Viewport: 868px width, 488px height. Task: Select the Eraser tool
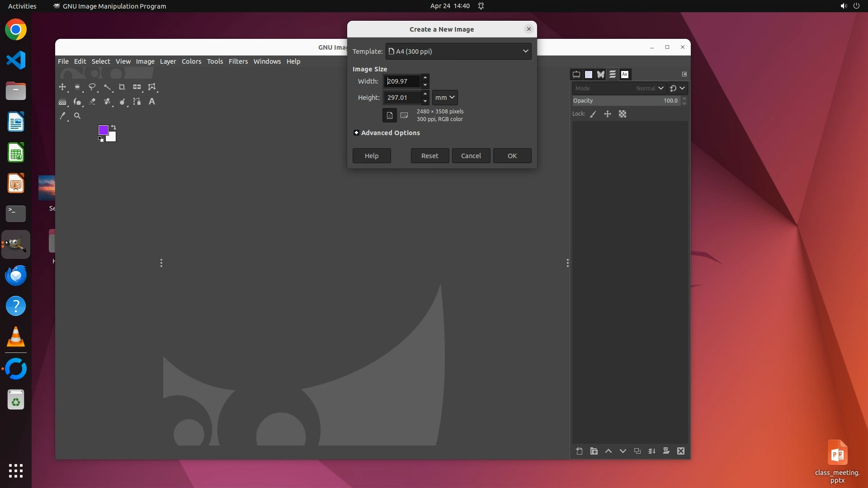click(92, 102)
